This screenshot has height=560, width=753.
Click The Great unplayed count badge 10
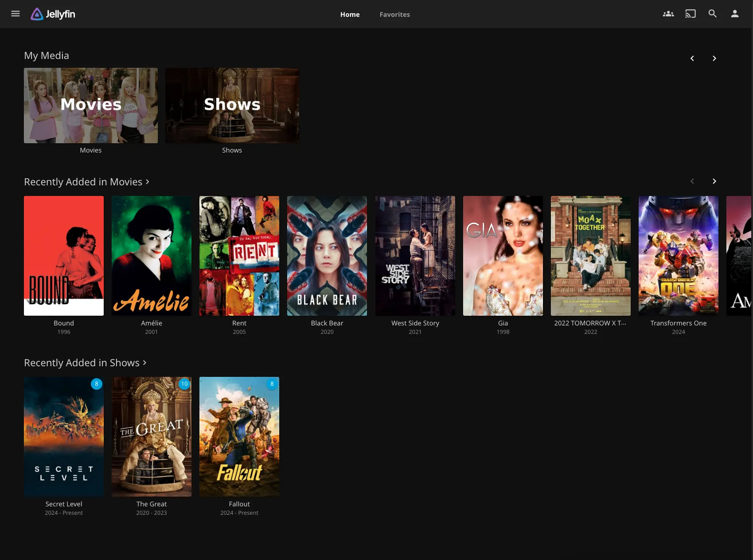(184, 384)
